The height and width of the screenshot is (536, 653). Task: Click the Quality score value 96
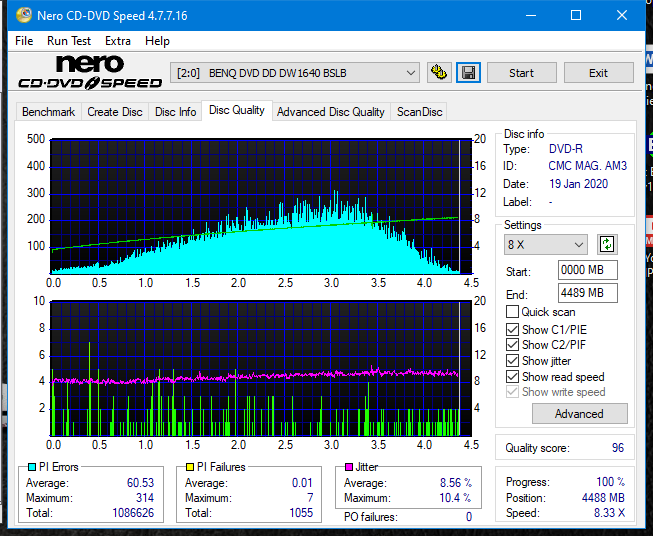pos(618,448)
